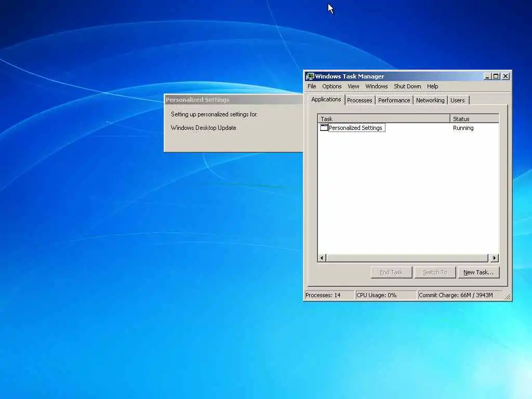The width and height of the screenshot is (532, 399).
Task: Minimize the Task Manager window
Action: click(x=487, y=76)
